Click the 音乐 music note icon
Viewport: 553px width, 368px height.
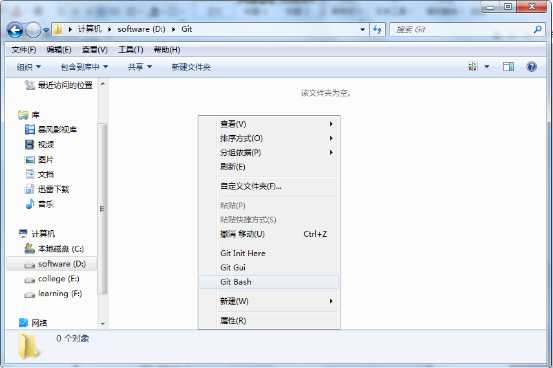(30, 204)
